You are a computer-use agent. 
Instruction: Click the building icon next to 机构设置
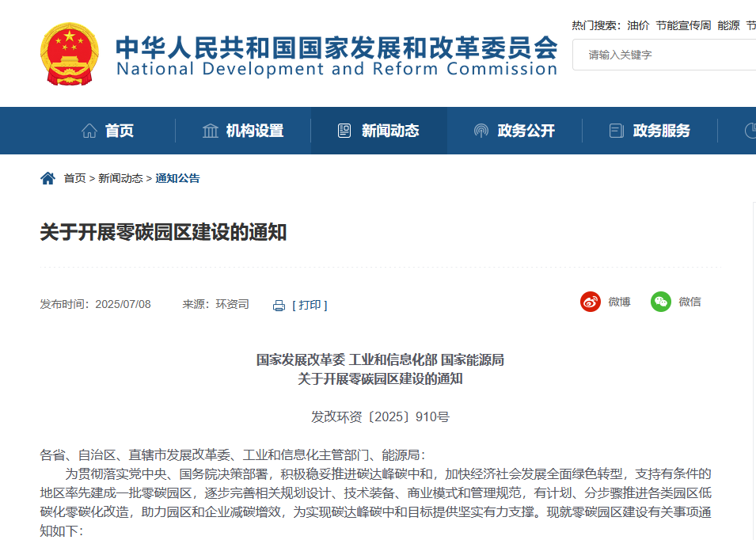(x=209, y=130)
